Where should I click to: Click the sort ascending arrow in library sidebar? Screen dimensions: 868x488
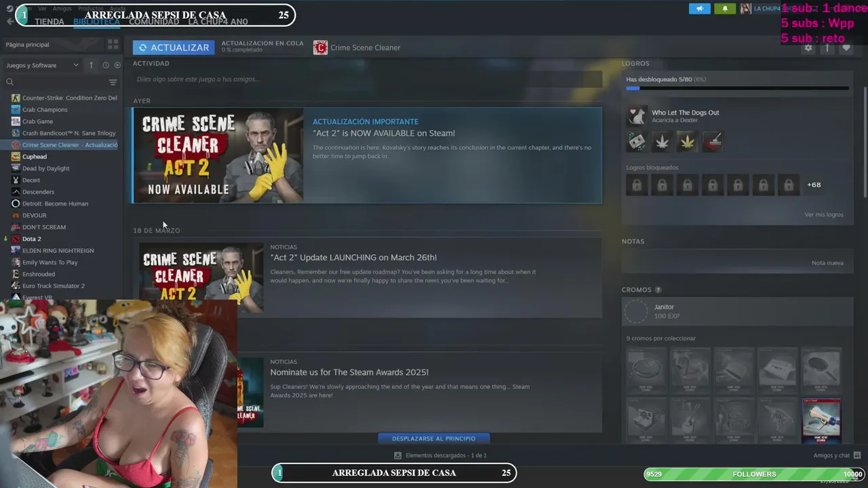click(91, 65)
